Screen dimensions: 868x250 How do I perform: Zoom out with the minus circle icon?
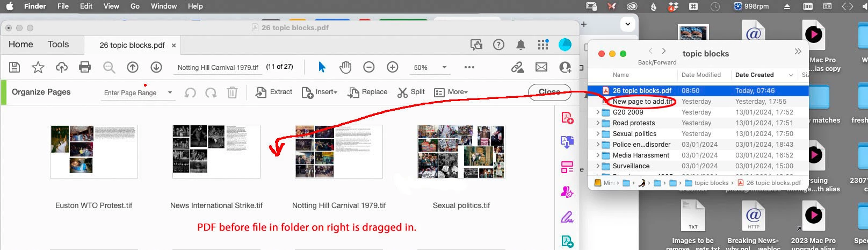(369, 67)
